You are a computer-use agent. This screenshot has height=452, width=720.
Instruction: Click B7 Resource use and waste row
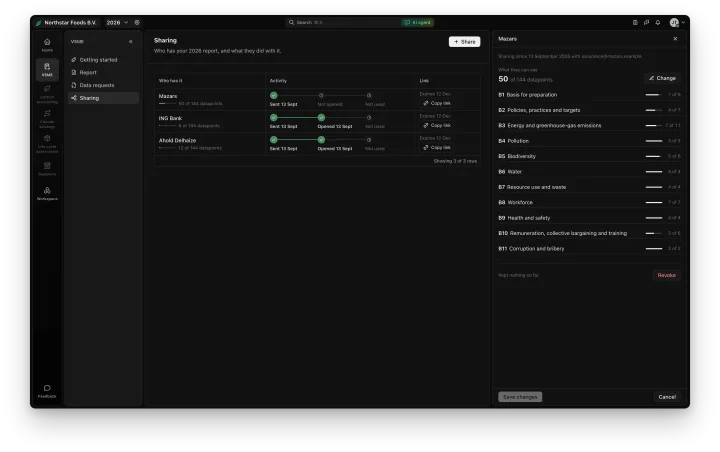click(589, 187)
